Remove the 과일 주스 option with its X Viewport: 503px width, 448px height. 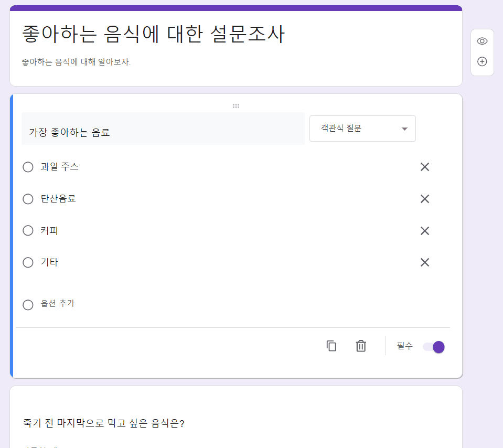[x=424, y=167]
